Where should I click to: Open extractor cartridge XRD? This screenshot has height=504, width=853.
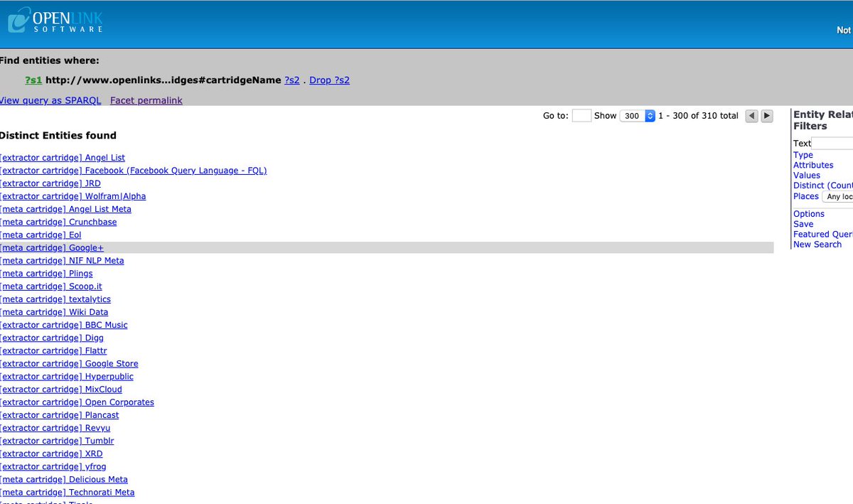click(x=51, y=454)
